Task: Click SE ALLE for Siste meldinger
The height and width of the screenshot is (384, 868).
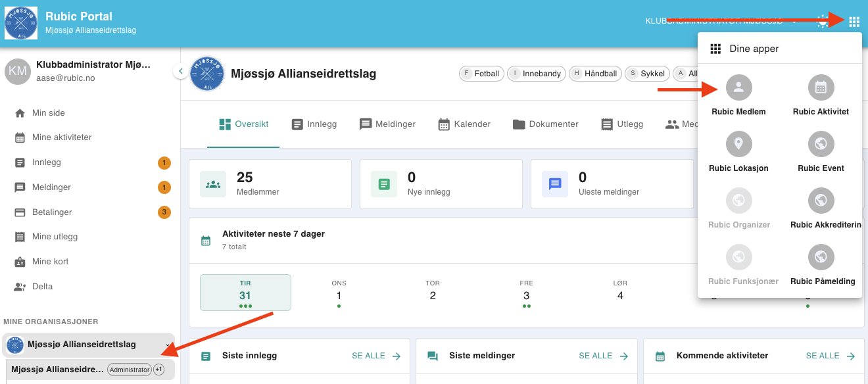Action: pyautogui.click(x=603, y=356)
